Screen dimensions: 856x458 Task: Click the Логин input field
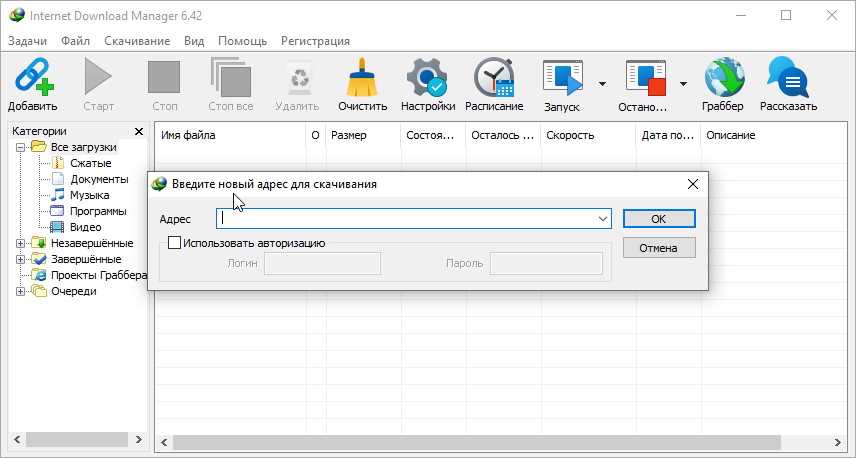[x=322, y=264]
